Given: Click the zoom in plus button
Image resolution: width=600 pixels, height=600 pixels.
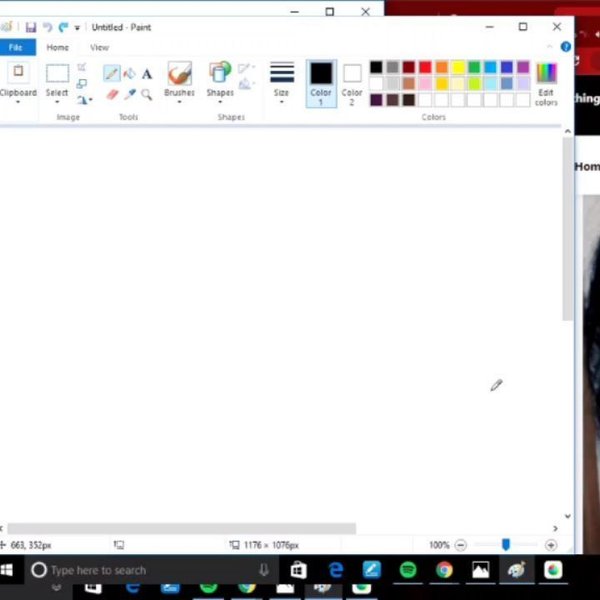Looking at the screenshot, I should coord(551,545).
